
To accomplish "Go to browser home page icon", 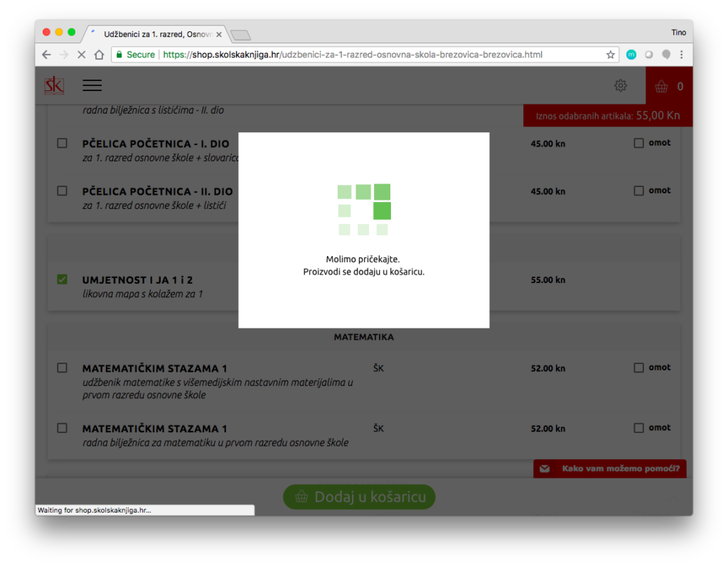I will click(x=100, y=55).
